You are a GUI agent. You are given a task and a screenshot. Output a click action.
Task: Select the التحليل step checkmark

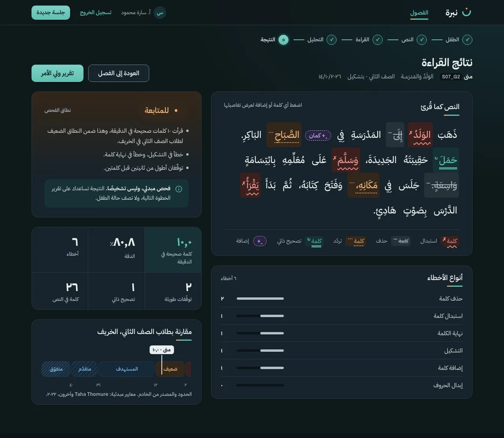[332, 40]
